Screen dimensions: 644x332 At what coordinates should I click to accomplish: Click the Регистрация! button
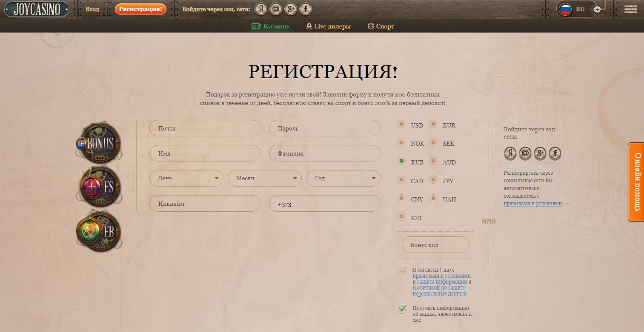click(140, 9)
